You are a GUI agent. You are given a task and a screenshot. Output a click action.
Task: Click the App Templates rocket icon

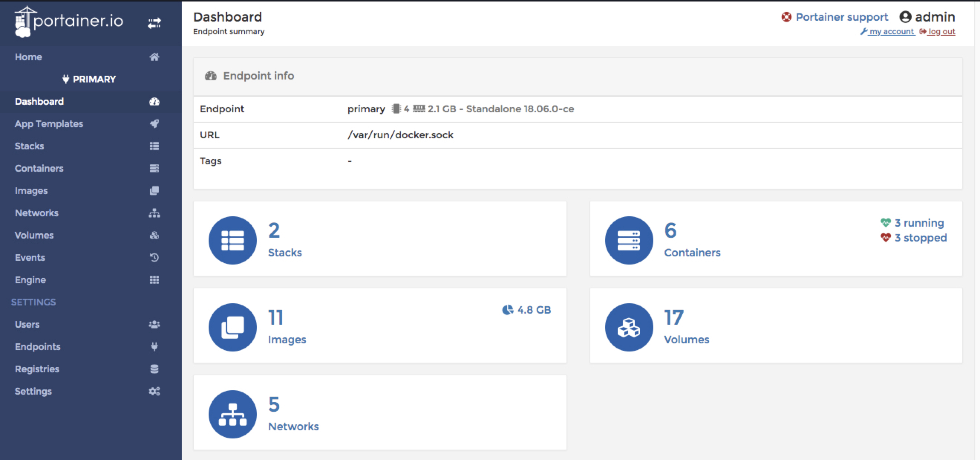[x=154, y=124]
